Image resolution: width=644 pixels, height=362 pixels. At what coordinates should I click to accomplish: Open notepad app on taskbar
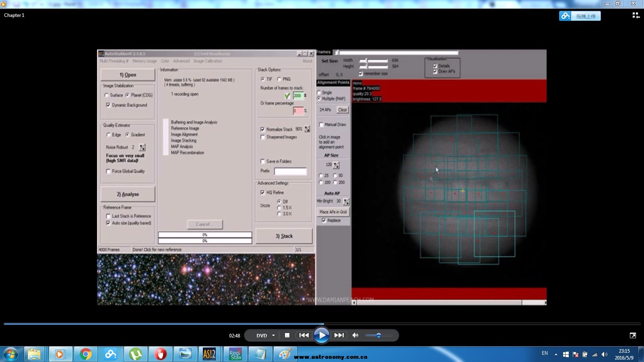260,354
